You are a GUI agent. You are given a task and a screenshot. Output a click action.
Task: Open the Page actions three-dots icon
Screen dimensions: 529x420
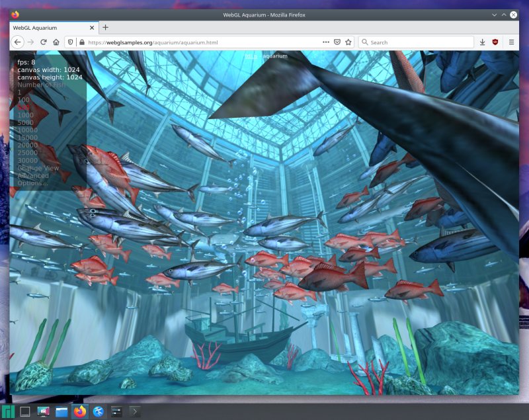coord(326,42)
